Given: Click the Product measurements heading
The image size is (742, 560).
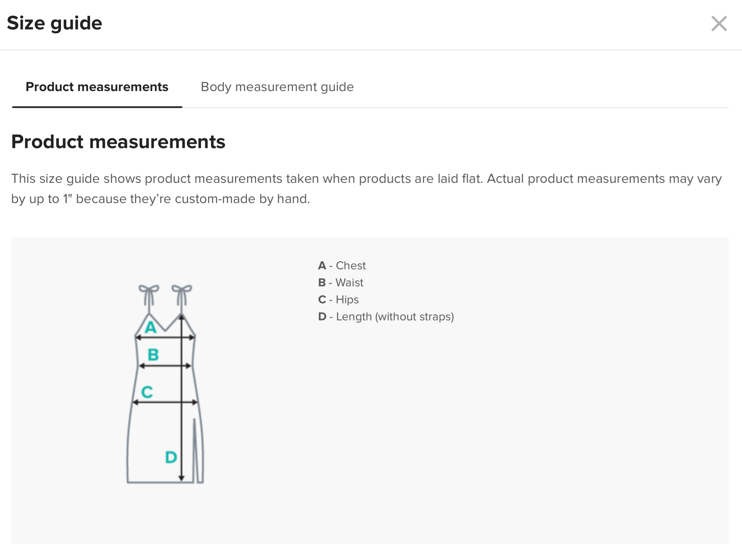Looking at the screenshot, I should pos(118,142).
